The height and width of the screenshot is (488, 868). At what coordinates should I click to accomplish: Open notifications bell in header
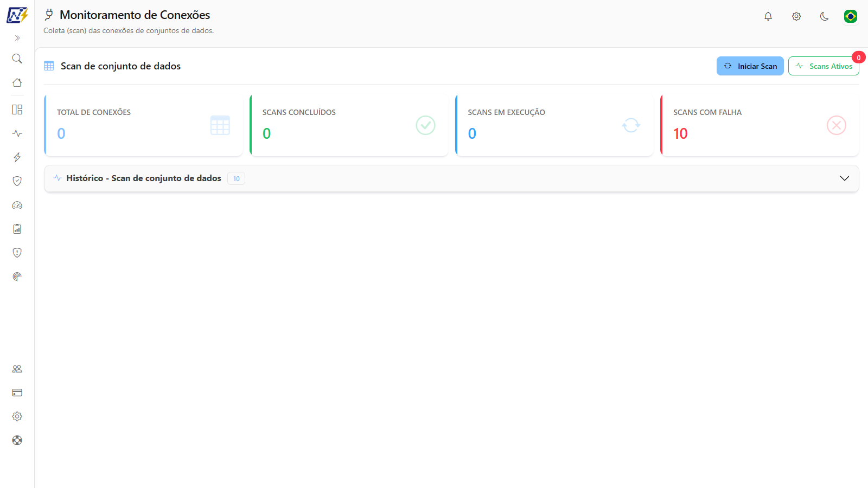point(768,16)
